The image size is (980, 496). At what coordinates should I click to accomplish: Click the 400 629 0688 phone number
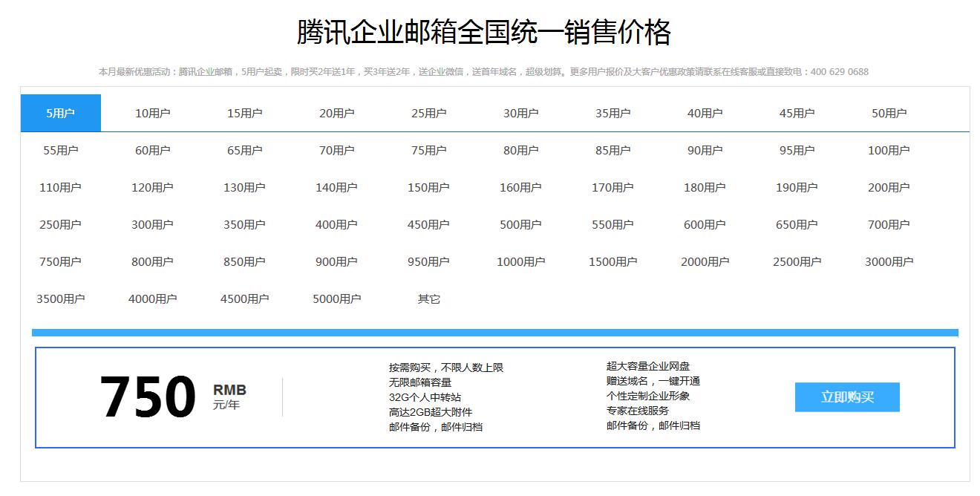(x=839, y=72)
